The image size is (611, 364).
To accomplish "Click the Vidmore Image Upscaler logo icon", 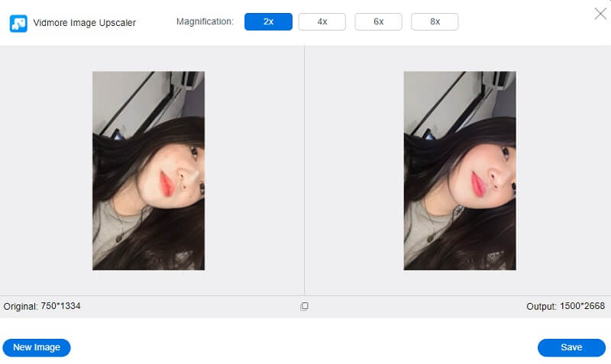I will pos(18,23).
